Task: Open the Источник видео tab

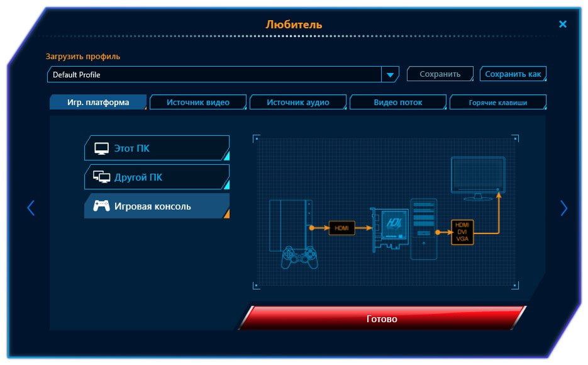Action: point(197,102)
